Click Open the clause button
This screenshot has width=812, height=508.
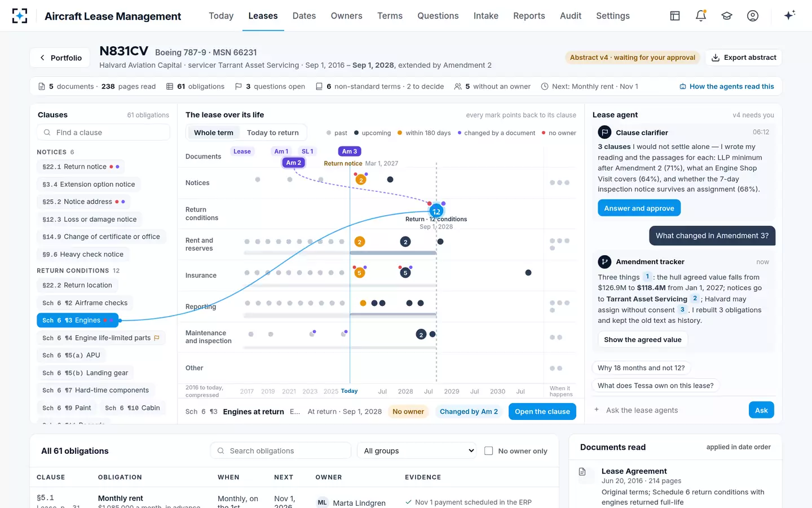542,411
